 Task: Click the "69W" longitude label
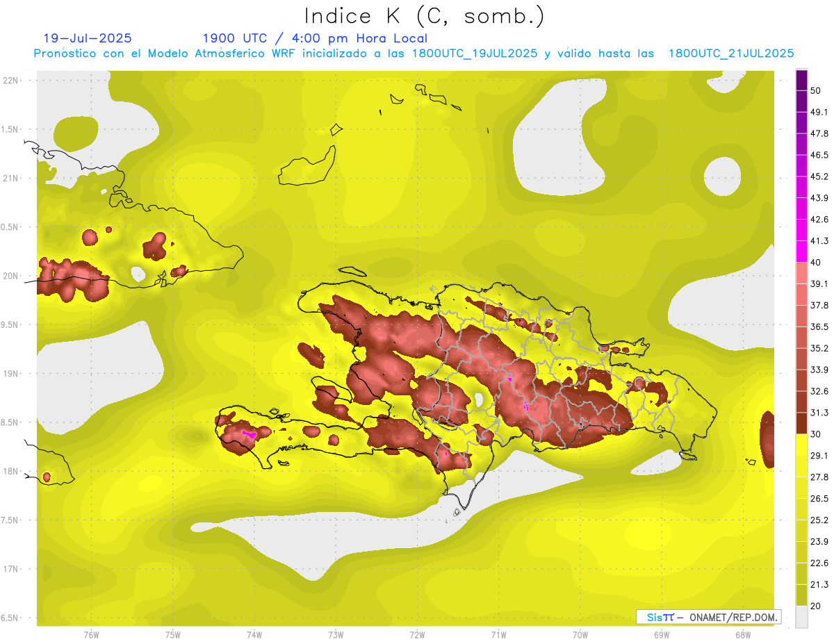click(662, 634)
